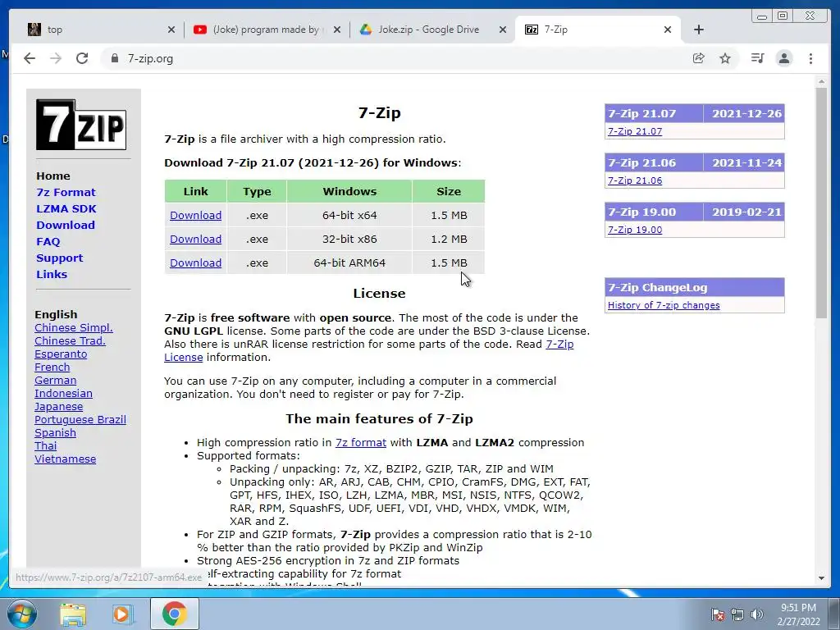840x630 pixels.
Task: Switch language to Chinese Trad.
Action: click(70, 340)
